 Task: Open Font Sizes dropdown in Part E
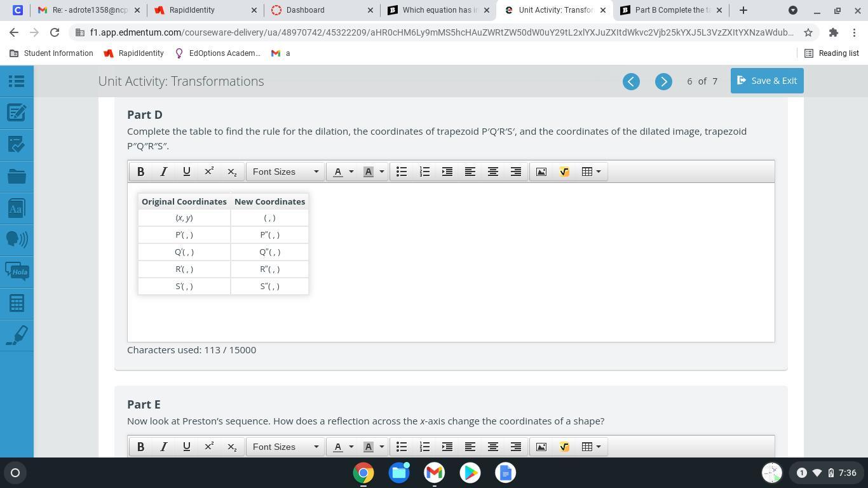coord(285,447)
